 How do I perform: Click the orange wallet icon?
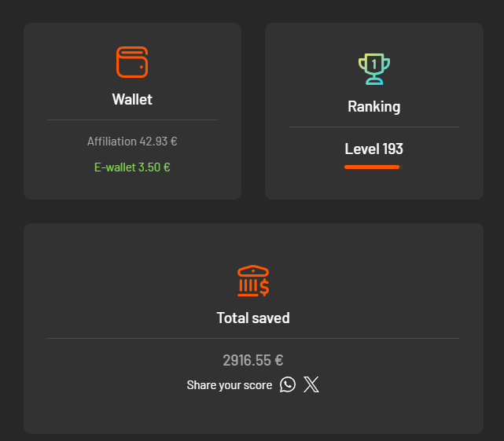[x=132, y=62]
